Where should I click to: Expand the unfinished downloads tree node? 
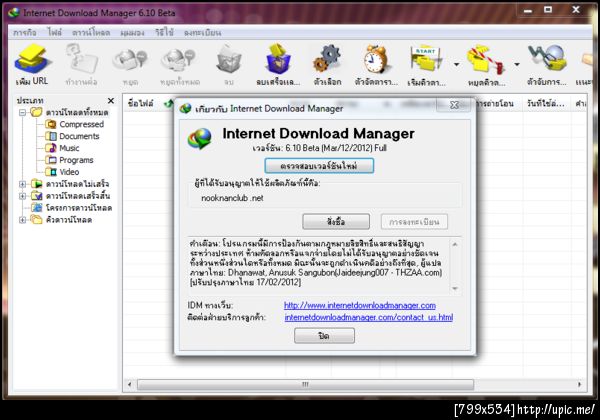pos(22,184)
